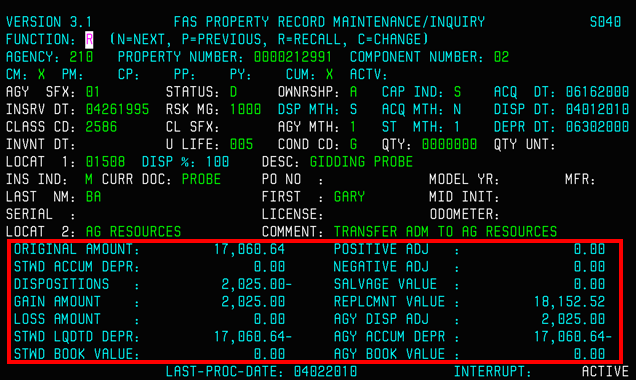Click the AGY SFX value 01
The height and width of the screenshot is (380, 636).
(93, 92)
